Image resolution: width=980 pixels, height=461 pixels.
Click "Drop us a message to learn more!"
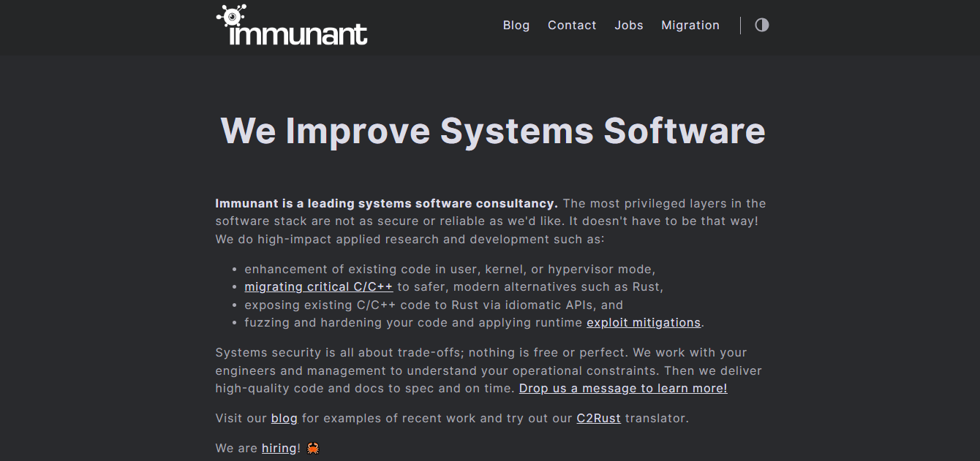tap(623, 389)
